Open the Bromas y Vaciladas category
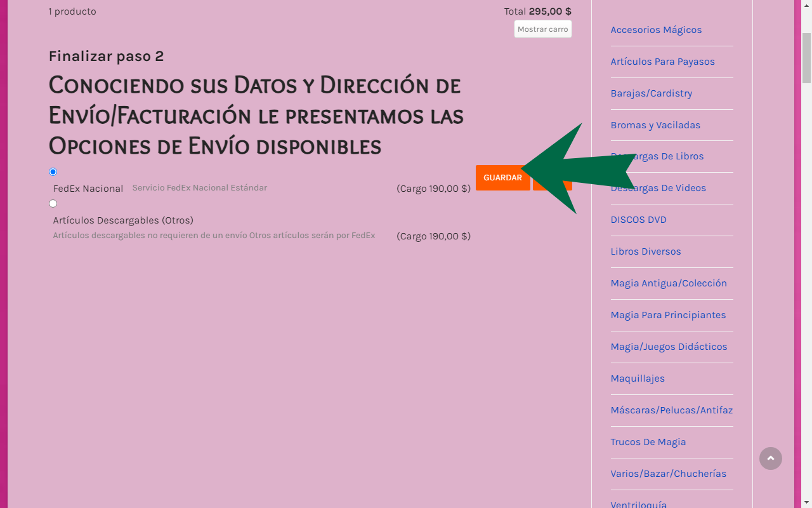 point(655,125)
